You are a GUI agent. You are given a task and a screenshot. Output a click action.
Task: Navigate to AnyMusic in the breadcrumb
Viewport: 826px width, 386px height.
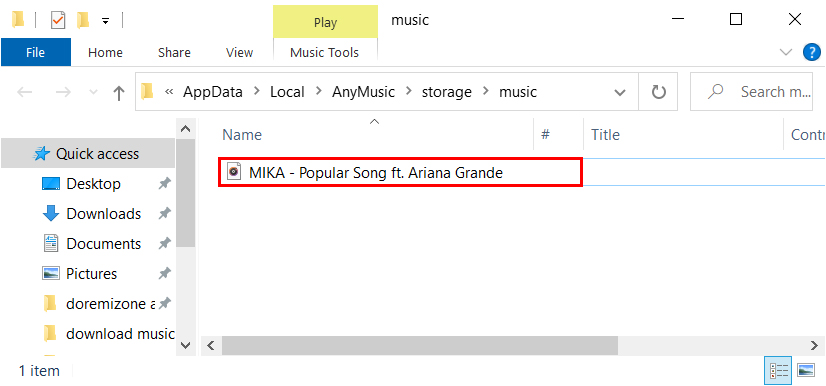point(363,92)
